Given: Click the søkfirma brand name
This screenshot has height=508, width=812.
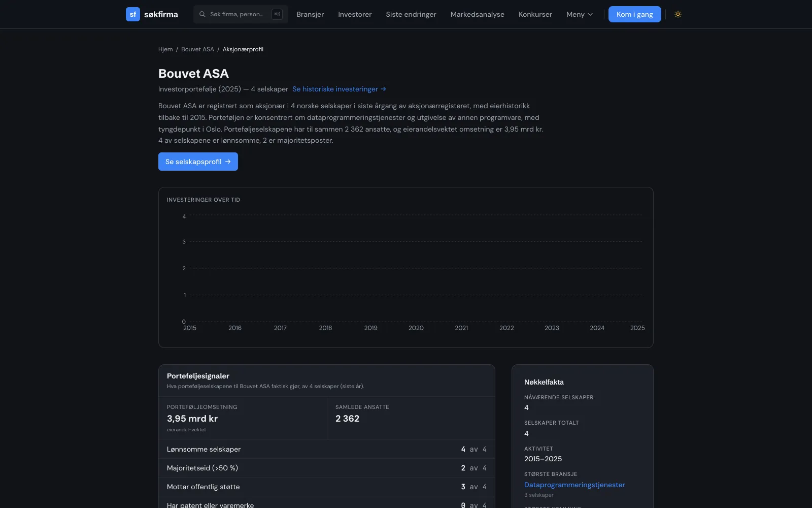Looking at the screenshot, I should coord(161,14).
